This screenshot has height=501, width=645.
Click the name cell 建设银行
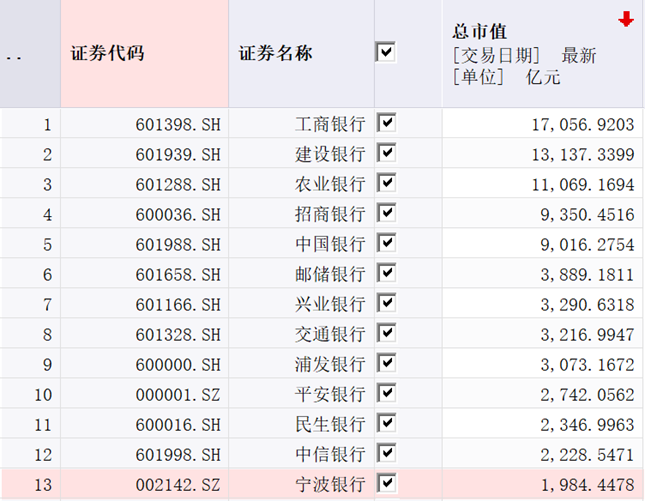coord(301,154)
